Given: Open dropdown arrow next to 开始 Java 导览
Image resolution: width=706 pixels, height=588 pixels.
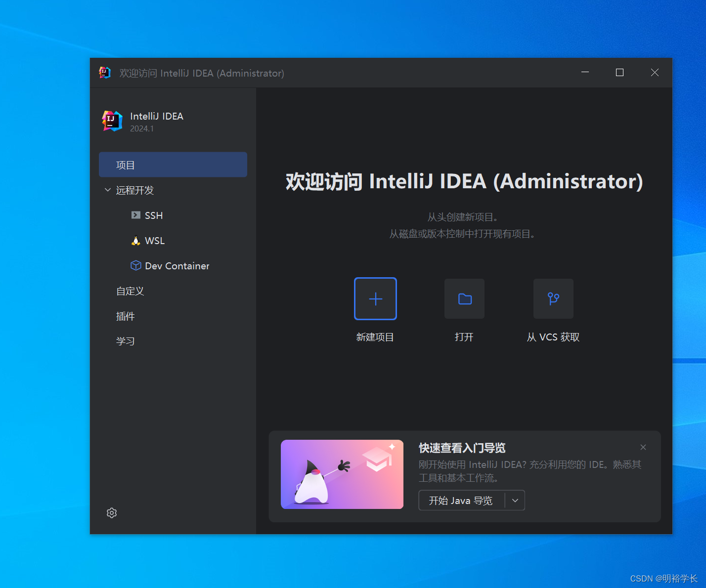Looking at the screenshot, I should pos(515,501).
